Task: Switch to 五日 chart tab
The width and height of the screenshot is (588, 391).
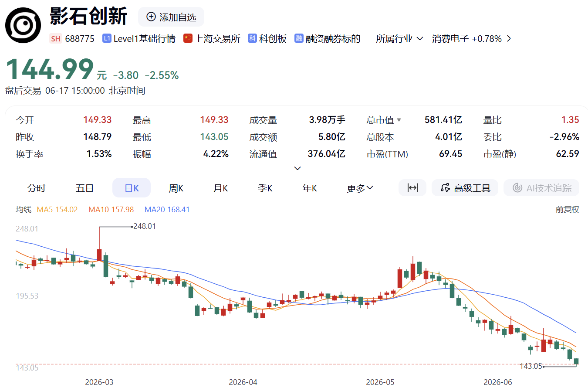Action: point(84,188)
